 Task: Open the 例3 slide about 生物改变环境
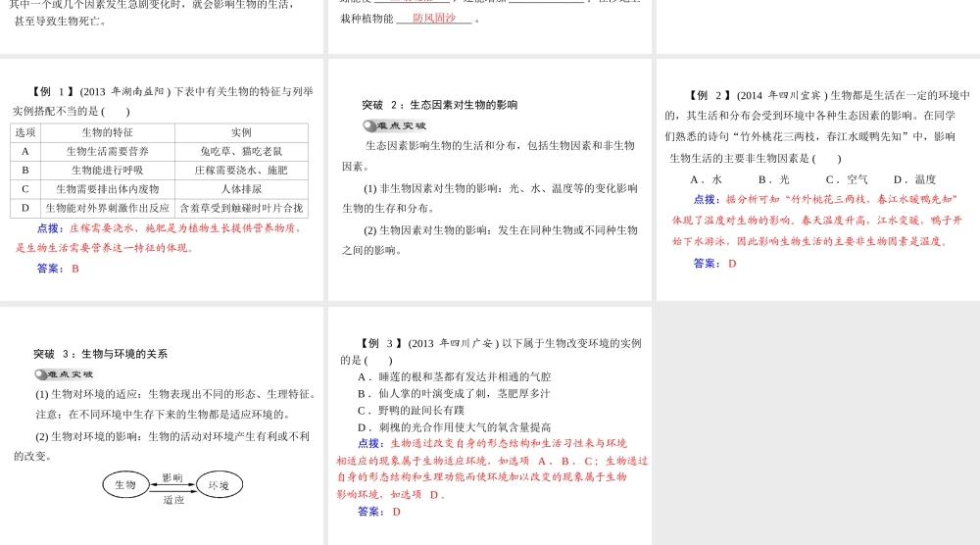pyautogui.click(x=489, y=426)
